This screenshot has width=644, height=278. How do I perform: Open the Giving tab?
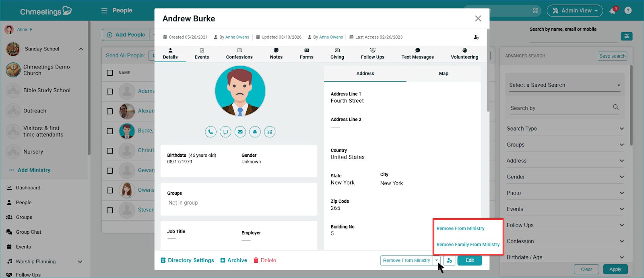click(337, 54)
